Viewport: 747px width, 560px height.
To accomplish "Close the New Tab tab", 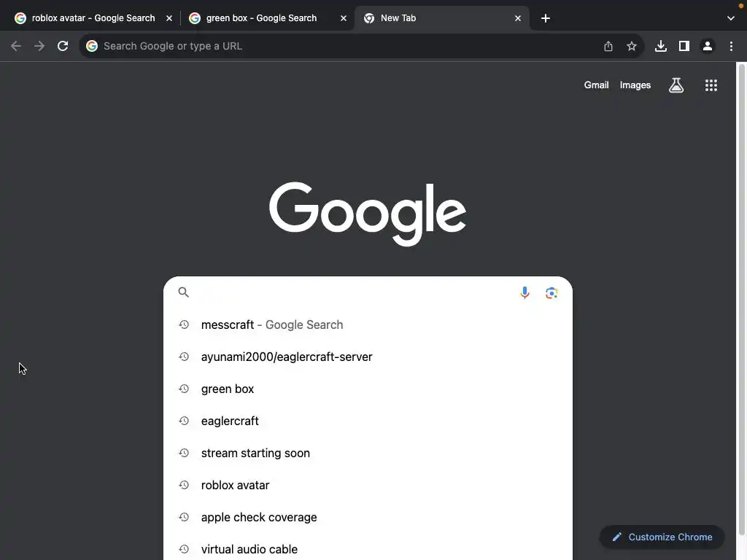I will [518, 18].
